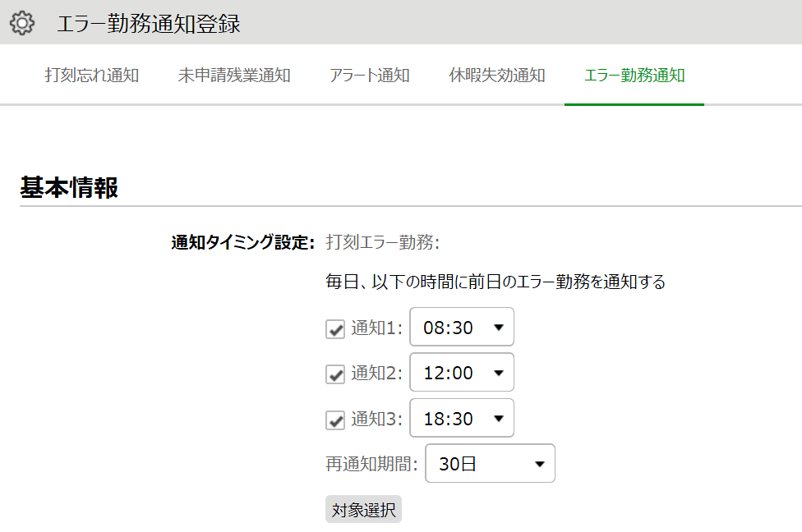Image resolution: width=802 pixels, height=532 pixels.
Task: Click the 再通知期間: label text
Action: [372, 464]
